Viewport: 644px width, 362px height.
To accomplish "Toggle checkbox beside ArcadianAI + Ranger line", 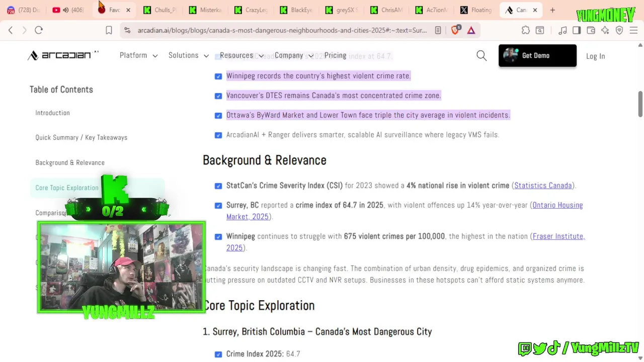I will click(x=218, y=135).
